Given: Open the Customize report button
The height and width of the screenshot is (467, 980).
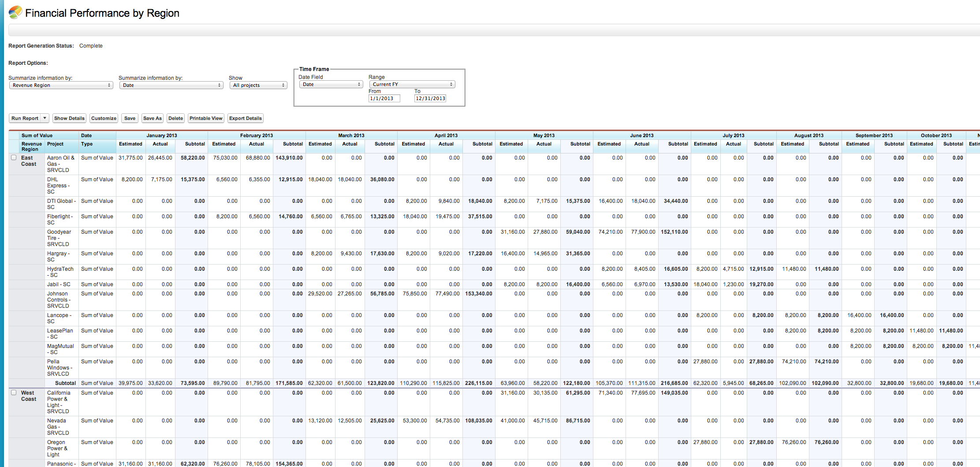Looking at the screenshot, I should (104, 118).
